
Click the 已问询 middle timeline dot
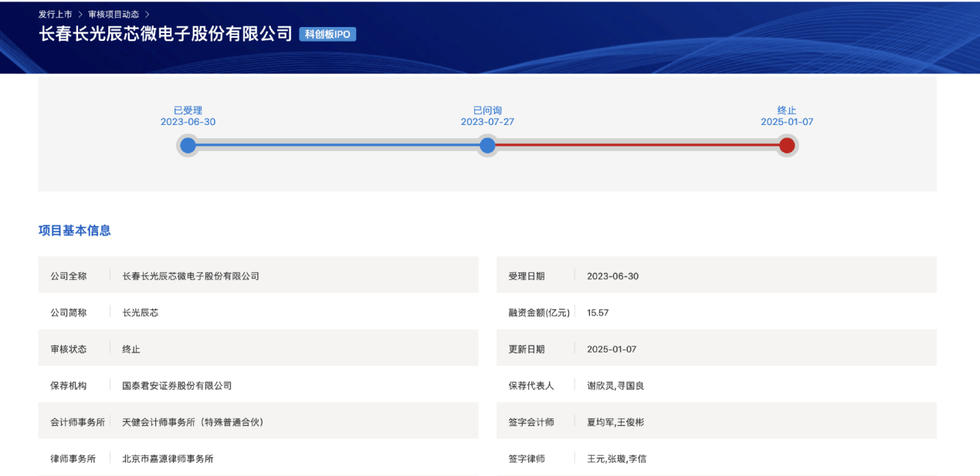tap(487, 145)
